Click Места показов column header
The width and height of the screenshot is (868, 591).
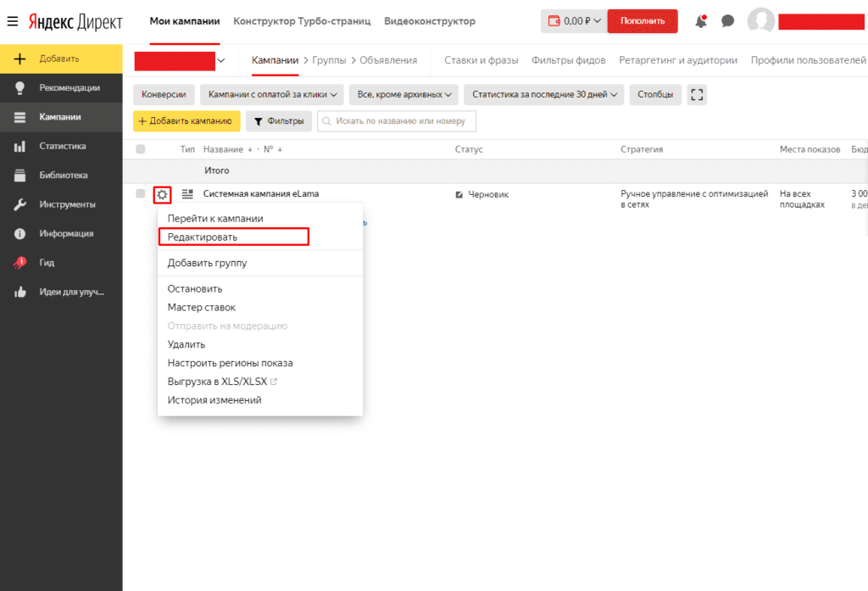coord(810,149)
